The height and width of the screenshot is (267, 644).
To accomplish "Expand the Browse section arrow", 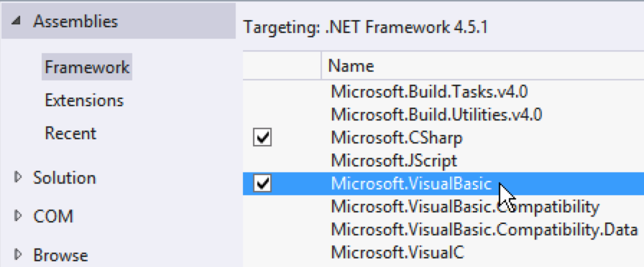I will coord(17,255).
